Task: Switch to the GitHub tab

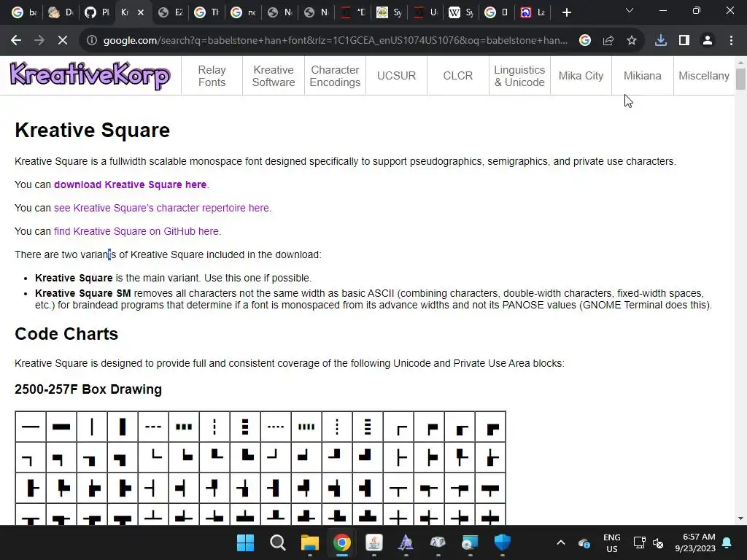Action: click(97, 12)
